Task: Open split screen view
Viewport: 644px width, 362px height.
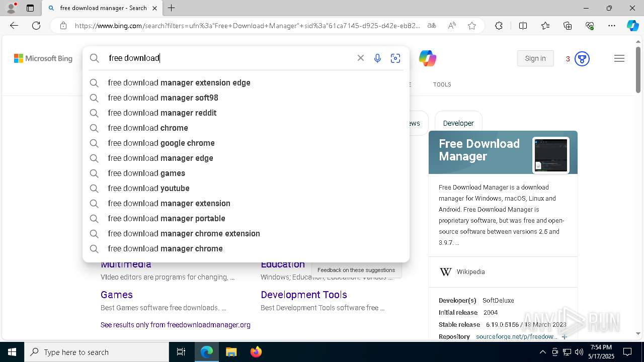Action: coord(523,26)
